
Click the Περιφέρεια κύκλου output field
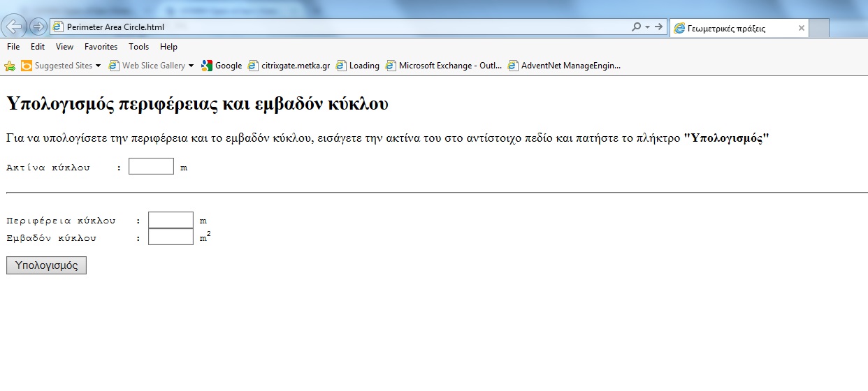point(171,220)
